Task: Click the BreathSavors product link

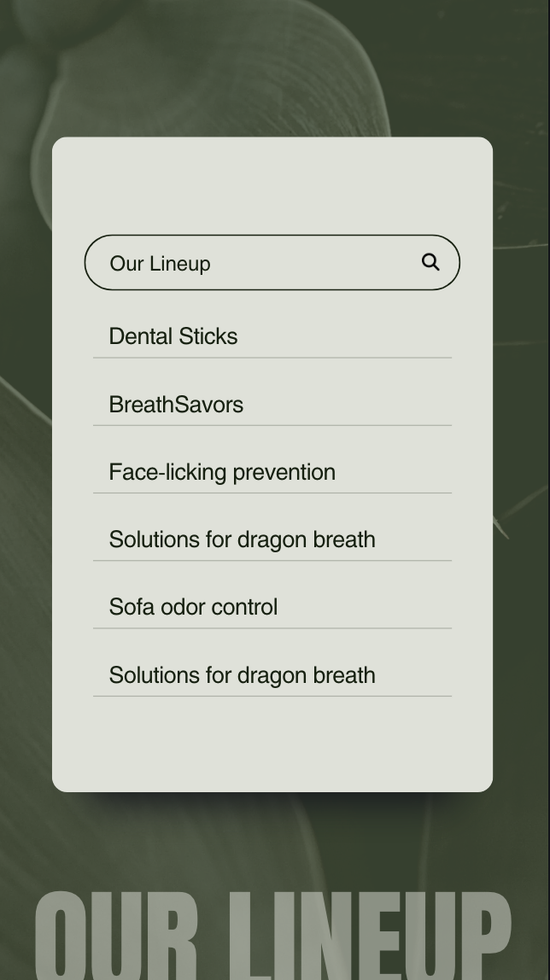Action: 176,405
